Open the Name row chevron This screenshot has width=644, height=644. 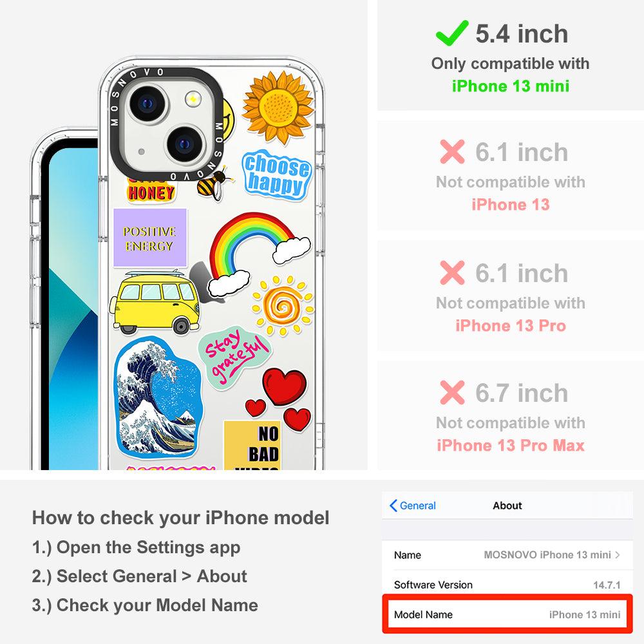pos(618,555)
